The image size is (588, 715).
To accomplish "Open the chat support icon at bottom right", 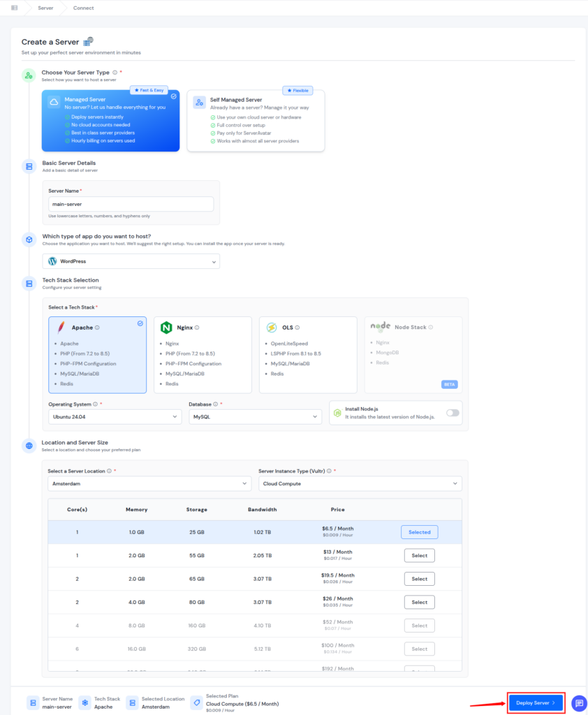I will [578, 703].
